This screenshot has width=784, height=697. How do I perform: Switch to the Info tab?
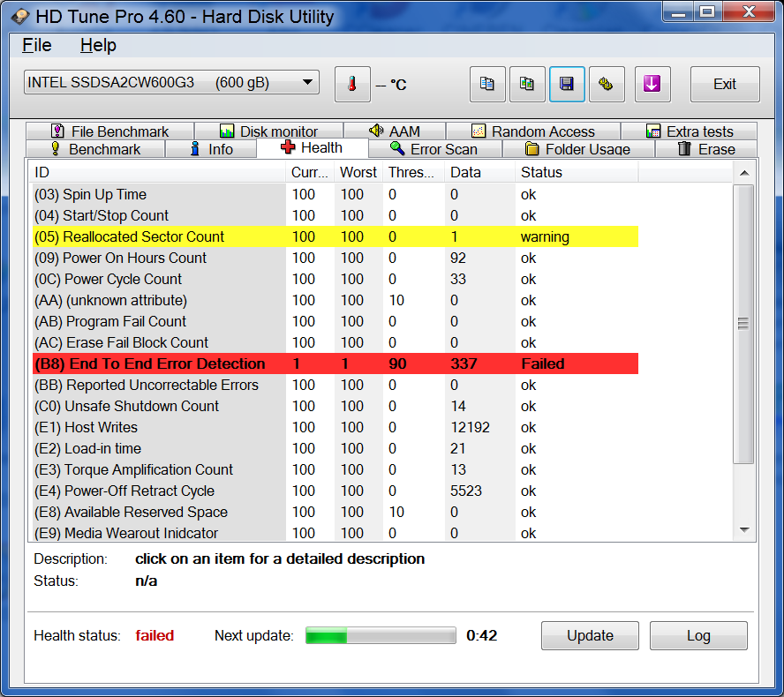(x=210, y=149)
